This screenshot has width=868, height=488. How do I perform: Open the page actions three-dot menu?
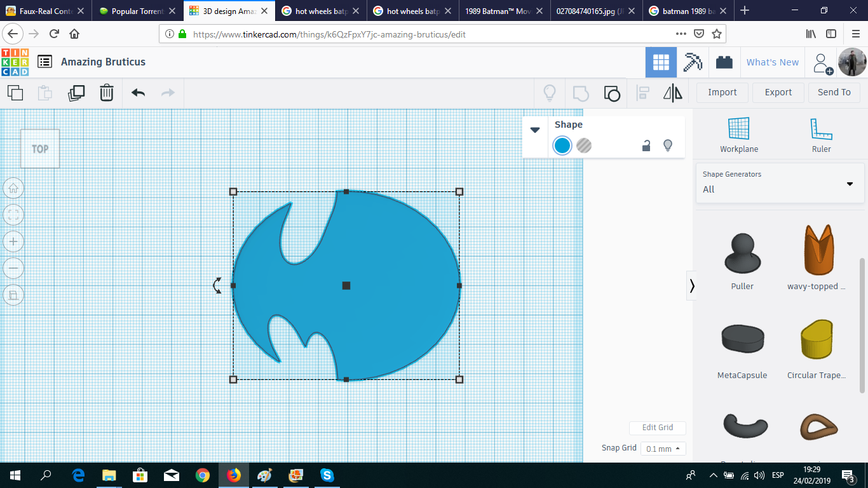click(x=681, y=34)
